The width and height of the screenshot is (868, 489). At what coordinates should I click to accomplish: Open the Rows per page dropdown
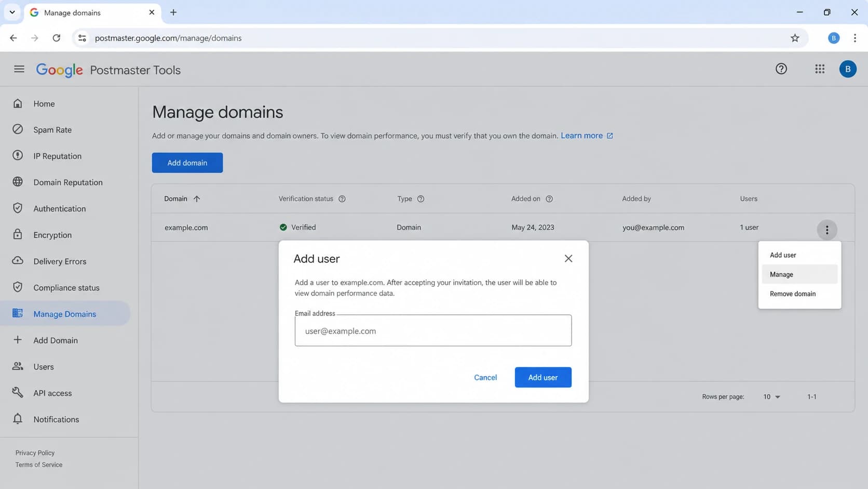pos(772,397)
